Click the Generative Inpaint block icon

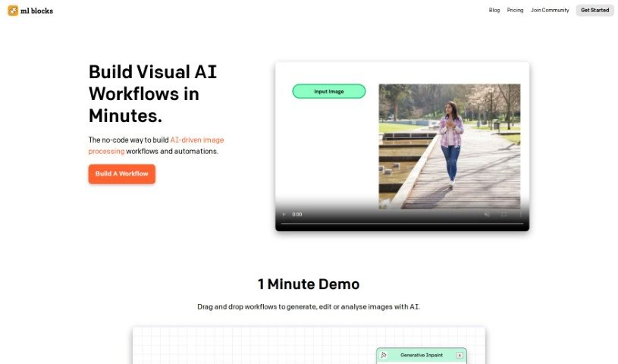(x=384, y=355)
